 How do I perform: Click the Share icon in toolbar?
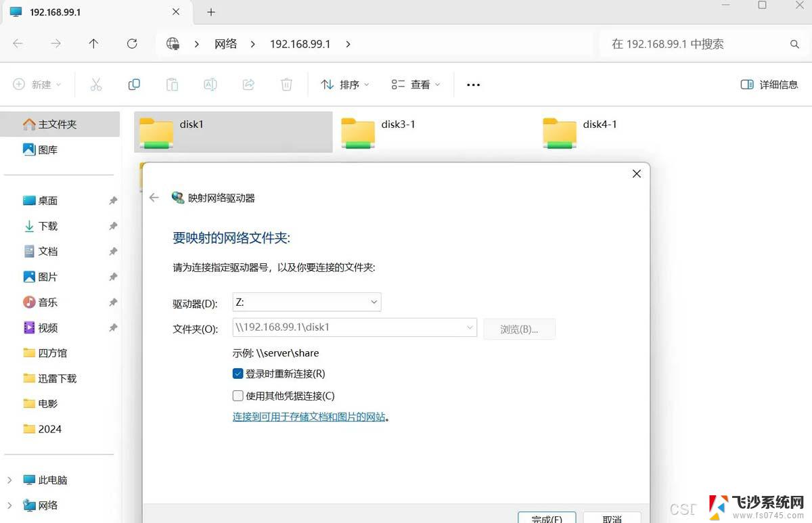point(248,85)
